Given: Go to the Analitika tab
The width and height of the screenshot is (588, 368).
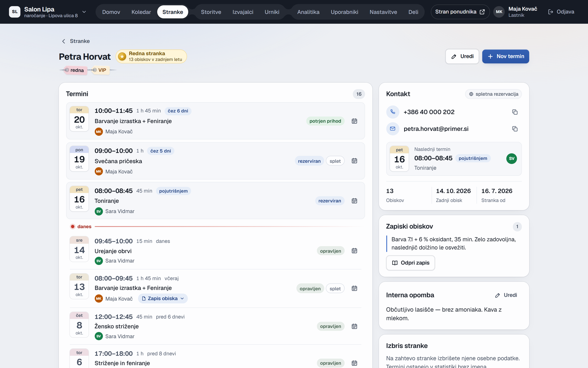Looking at the screenshot, I should coord(308,12).
